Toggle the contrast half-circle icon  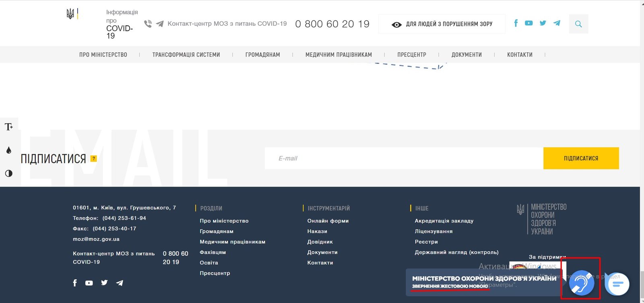click(9, 173)
